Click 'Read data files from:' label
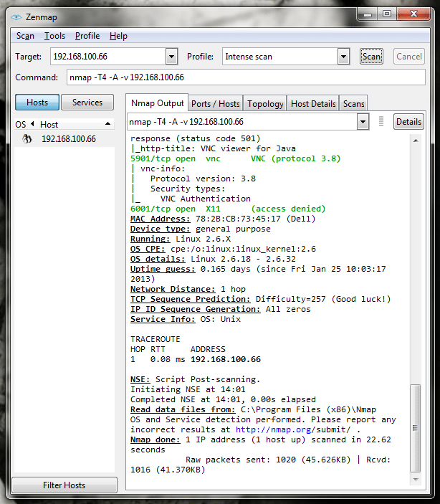This screenshot has width=440, height=504. tap(183, 409)
